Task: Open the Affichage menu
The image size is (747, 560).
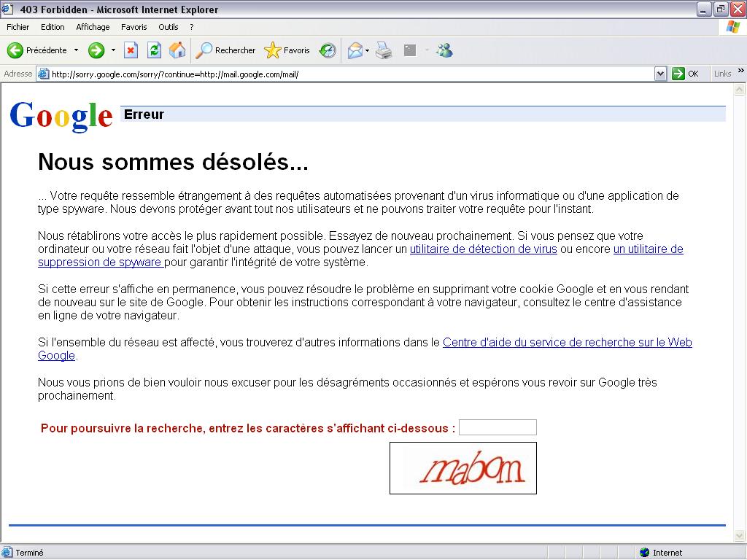Action: tap(93, 27)
